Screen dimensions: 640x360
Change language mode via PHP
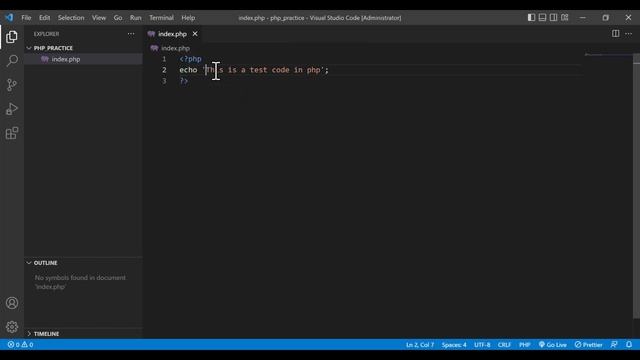coord(524,345)
